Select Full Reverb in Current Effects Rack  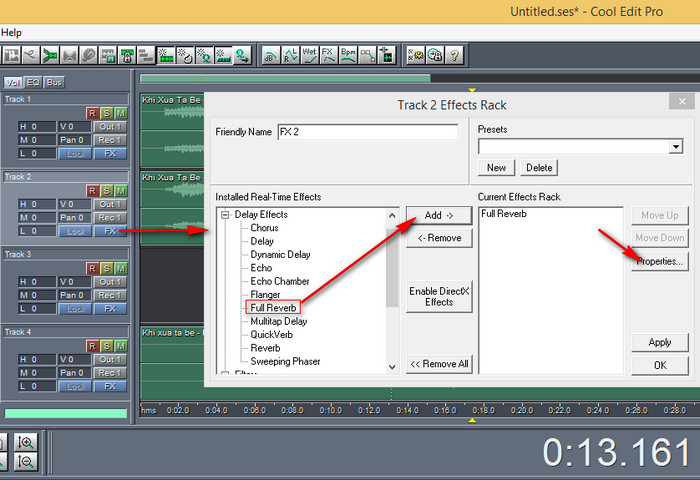(504, 214)
